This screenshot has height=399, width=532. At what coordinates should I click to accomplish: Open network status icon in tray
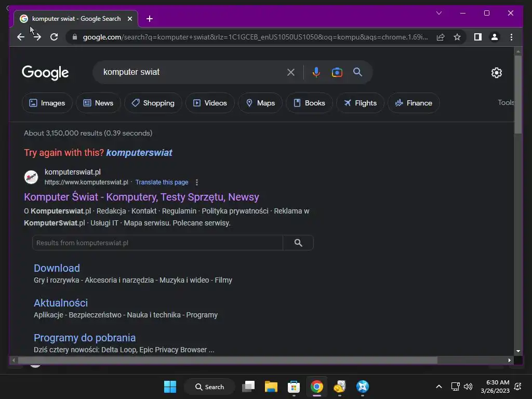[455, 387]
